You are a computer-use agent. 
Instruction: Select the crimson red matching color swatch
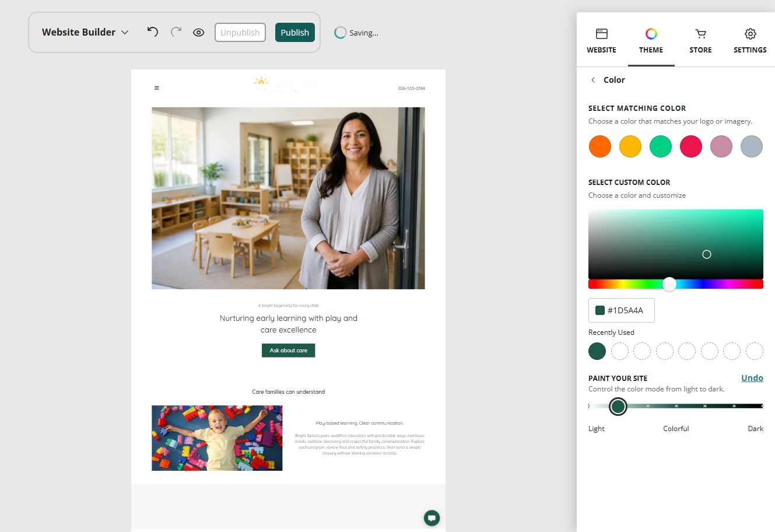[691, 146]
